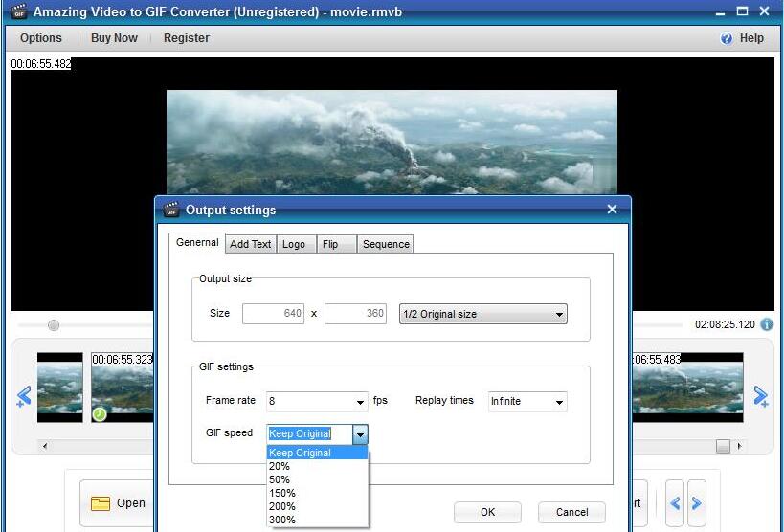This screenshot has width=784, height=532.
Task: Close the Output settings dialog
Action: [612, 210]
